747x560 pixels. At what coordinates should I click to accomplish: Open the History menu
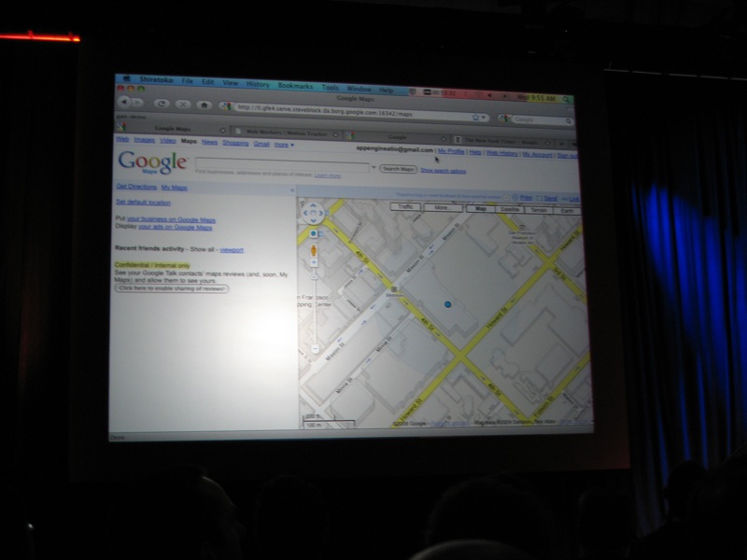[x=258, y=84]
